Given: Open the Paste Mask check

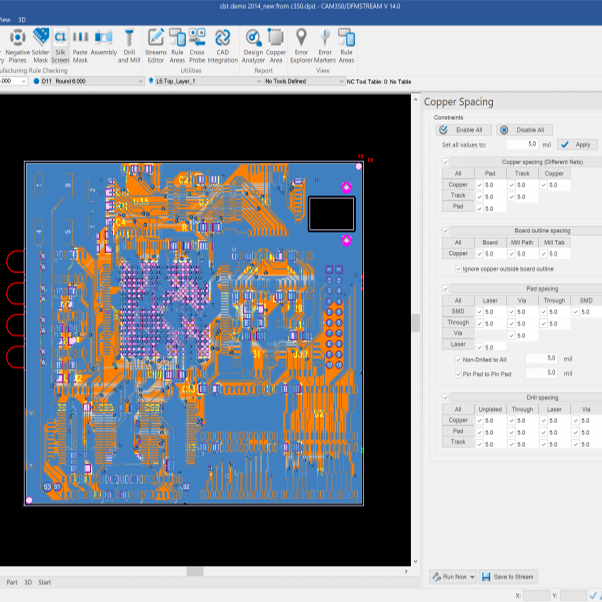Looking at the screenshot, I should coord(80,46).
